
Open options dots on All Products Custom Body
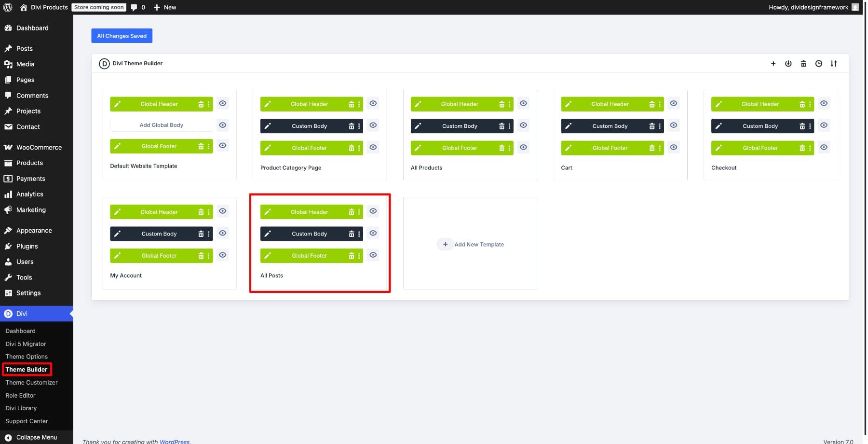(509, 126)
